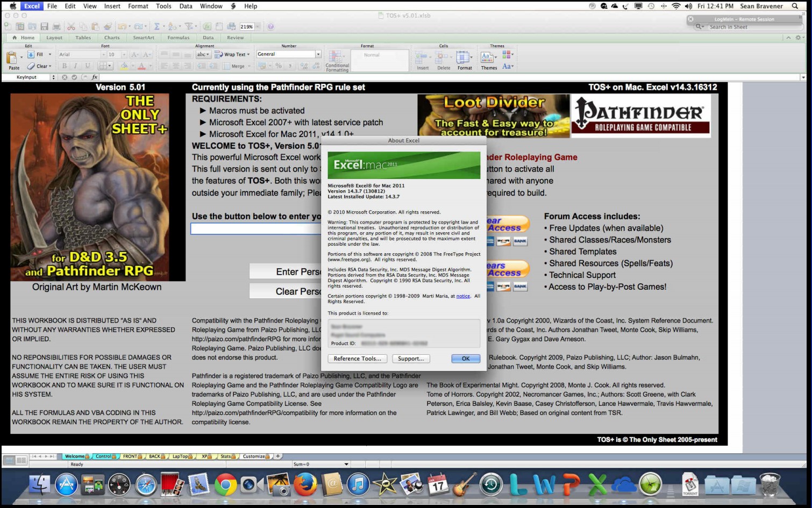Open the Help question mark icon
Image resolution: width=812 pixels, height=508 pixels.
270,26
